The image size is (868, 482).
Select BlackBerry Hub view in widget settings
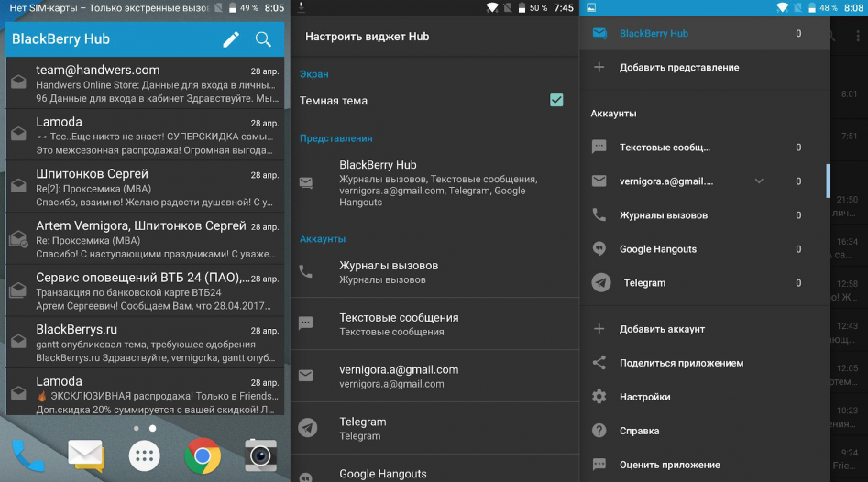tap(435, 183)
